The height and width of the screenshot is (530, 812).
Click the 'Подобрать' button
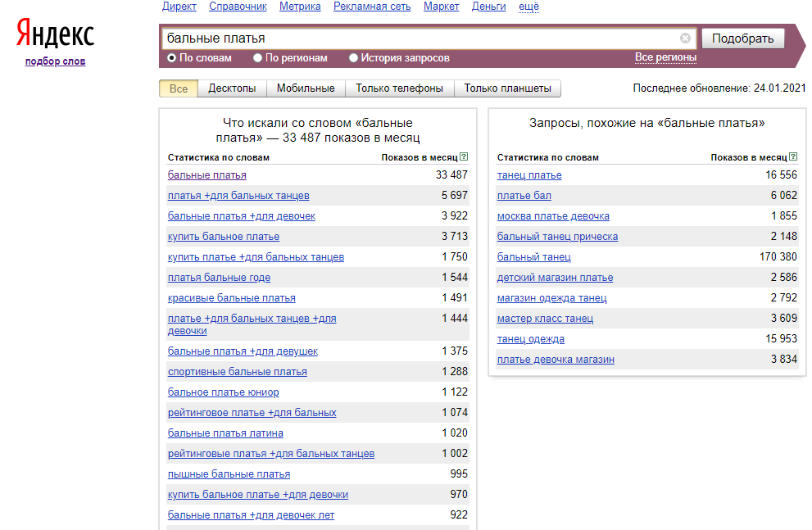click(x=742, y=39)
